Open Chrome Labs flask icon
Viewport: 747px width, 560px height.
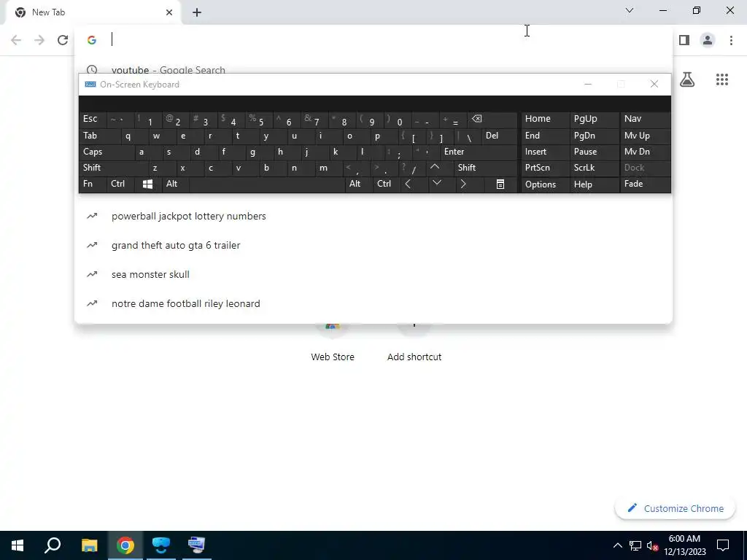[687, 79]
